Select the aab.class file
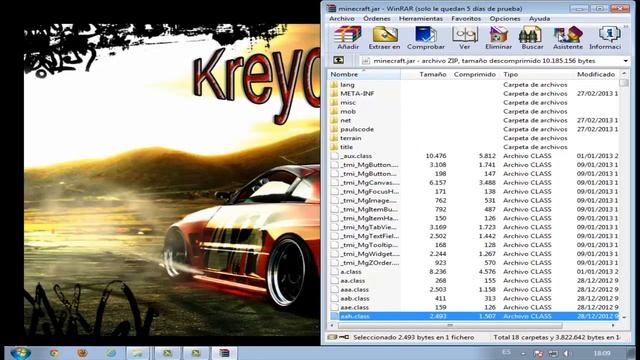The width and height of the screenshot is (640, 360). pyautogui.click(x=355, y=298)
